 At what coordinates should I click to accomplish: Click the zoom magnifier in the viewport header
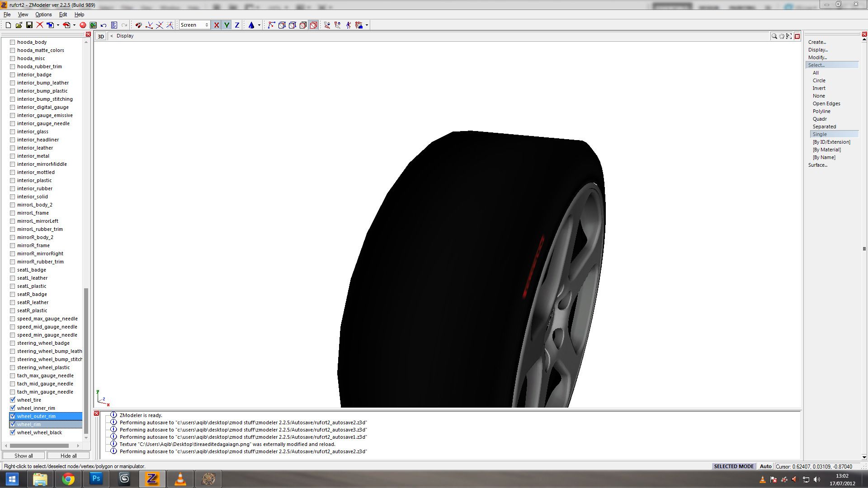coord(774,36)
